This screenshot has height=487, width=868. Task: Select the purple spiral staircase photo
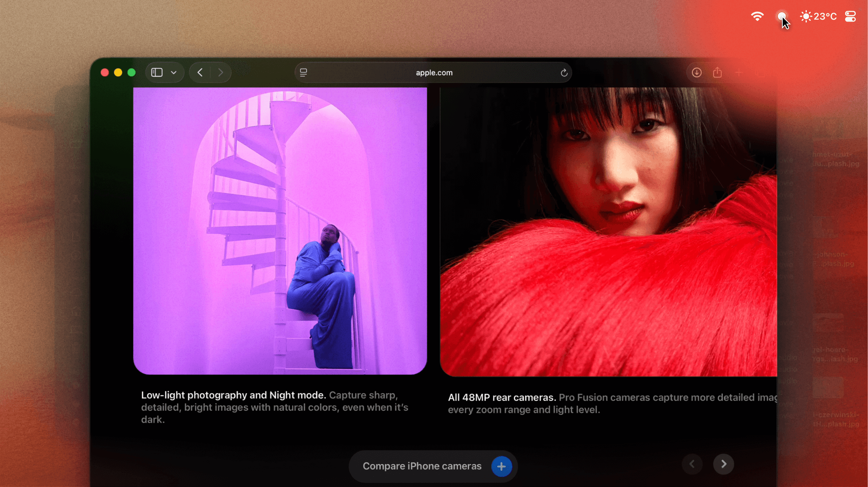(280, 231)
